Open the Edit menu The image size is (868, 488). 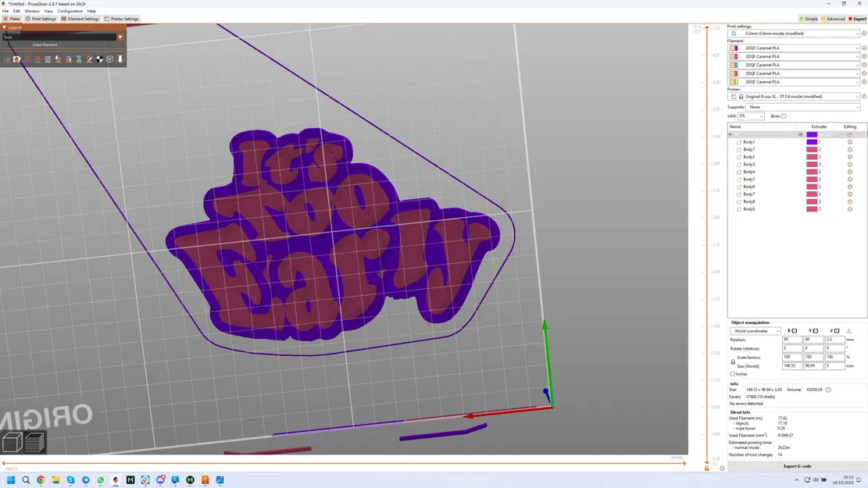coord(16,11)
